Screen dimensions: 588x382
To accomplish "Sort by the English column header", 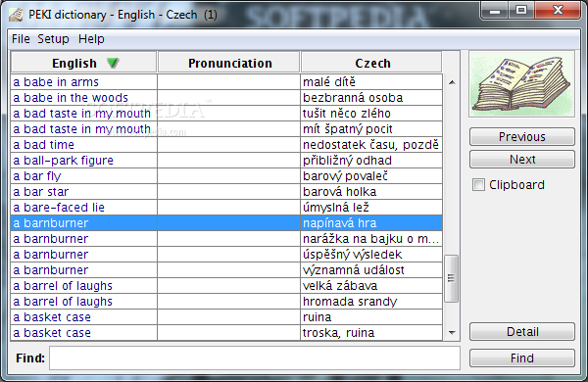I will pos(83,63).
